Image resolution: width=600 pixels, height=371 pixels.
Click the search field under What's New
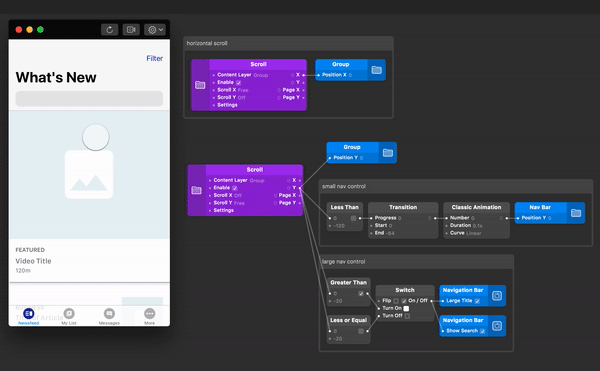click(x=89, y=99)
